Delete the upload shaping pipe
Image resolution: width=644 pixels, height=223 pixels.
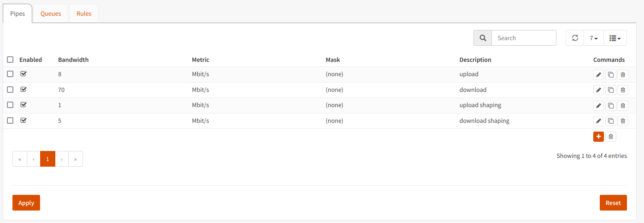[623, 106]
